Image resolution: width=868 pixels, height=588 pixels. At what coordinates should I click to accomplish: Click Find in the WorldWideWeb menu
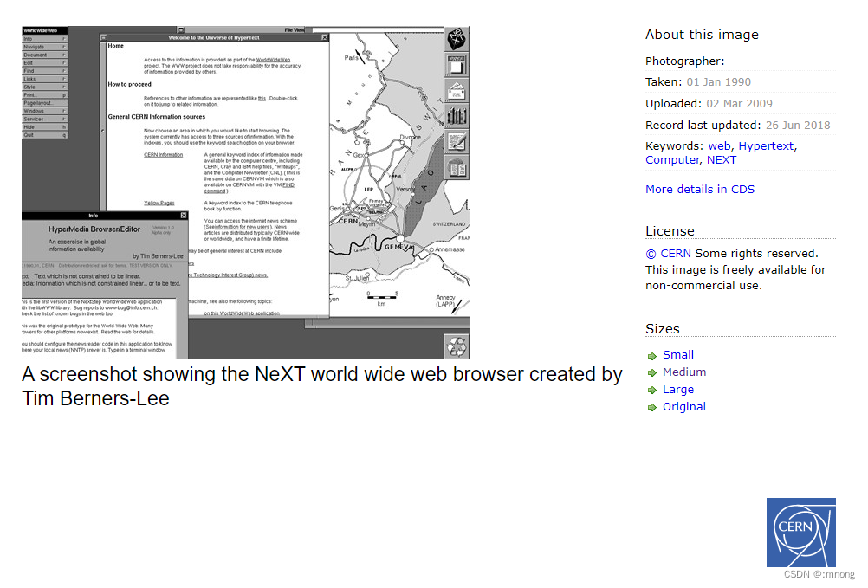pos(45,71)
